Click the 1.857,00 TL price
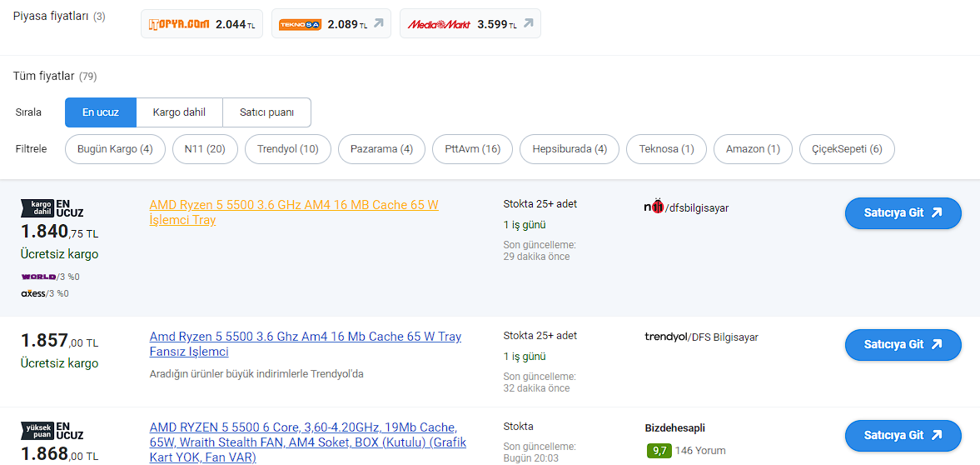The width and height of the screenshot is (980, 465). (x=59, y=341)
